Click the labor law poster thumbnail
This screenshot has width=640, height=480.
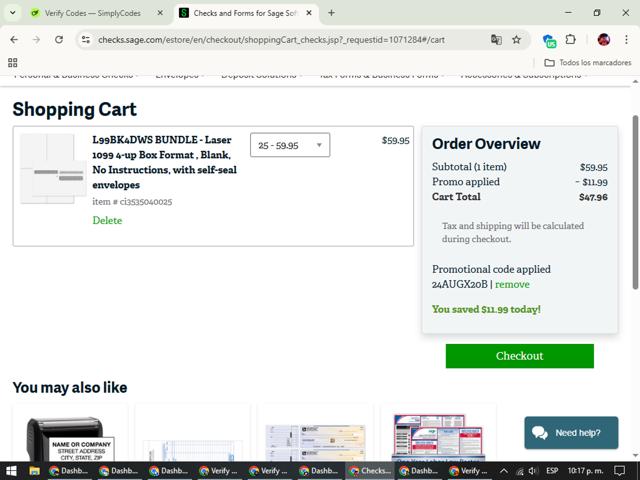(x=438, y=438)
